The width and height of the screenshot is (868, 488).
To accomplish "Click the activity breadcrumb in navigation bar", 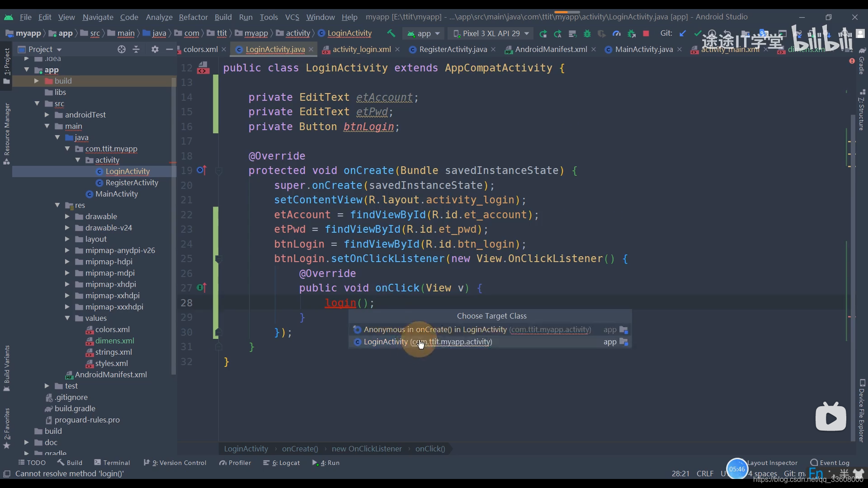I will point(298,33).
